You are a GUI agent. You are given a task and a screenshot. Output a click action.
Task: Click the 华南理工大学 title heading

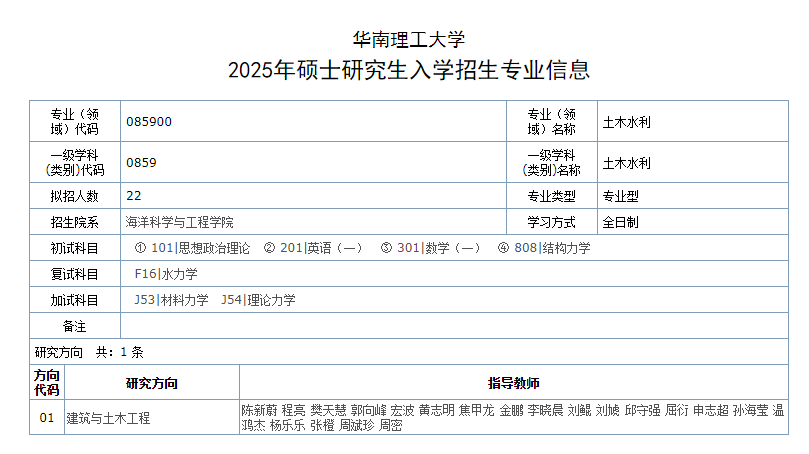[409, 40]
